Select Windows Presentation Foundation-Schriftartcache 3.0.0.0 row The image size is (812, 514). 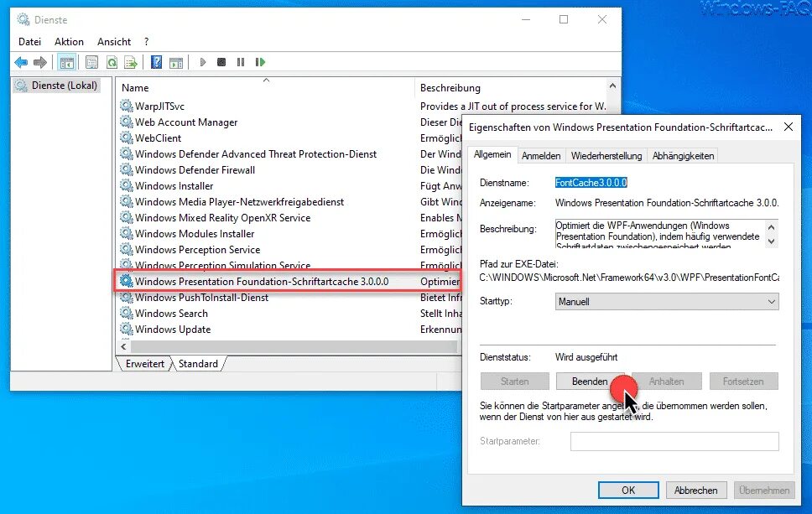(289, 282)
